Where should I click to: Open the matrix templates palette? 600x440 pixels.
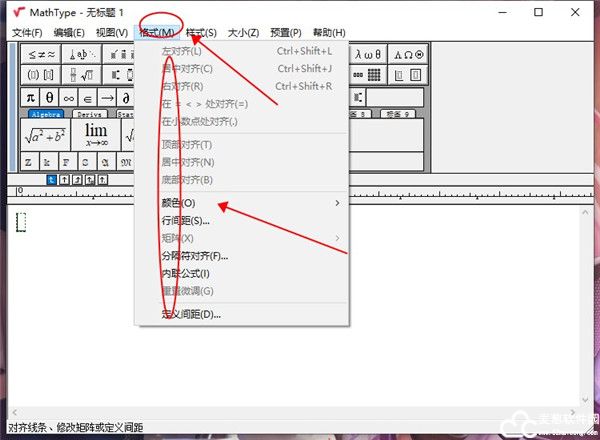tap(370, 75)
